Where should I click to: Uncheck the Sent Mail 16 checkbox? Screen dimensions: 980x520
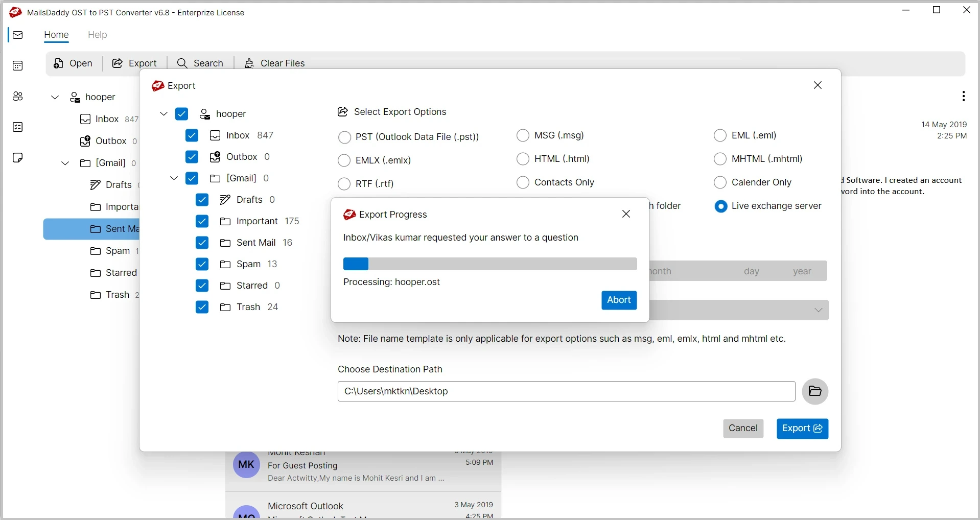point(202,243)
